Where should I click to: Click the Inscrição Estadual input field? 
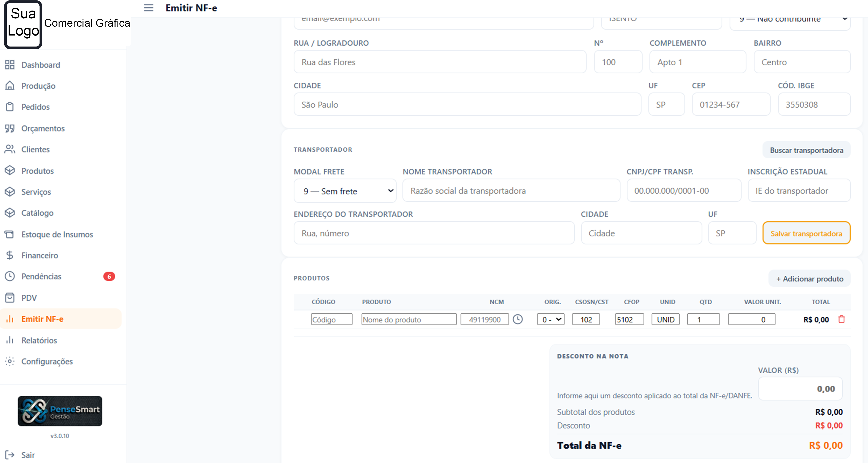click(x=799, y=191)
